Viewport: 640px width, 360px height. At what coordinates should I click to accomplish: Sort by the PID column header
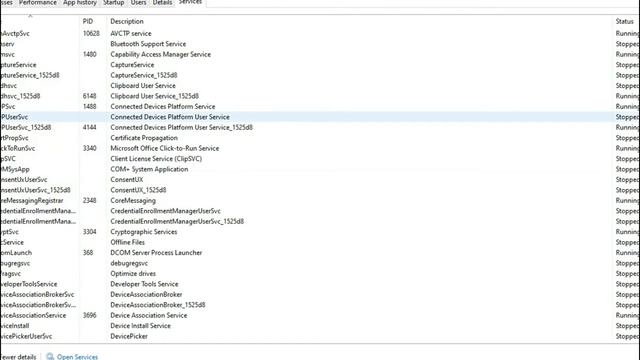click(x=88, y=21)
